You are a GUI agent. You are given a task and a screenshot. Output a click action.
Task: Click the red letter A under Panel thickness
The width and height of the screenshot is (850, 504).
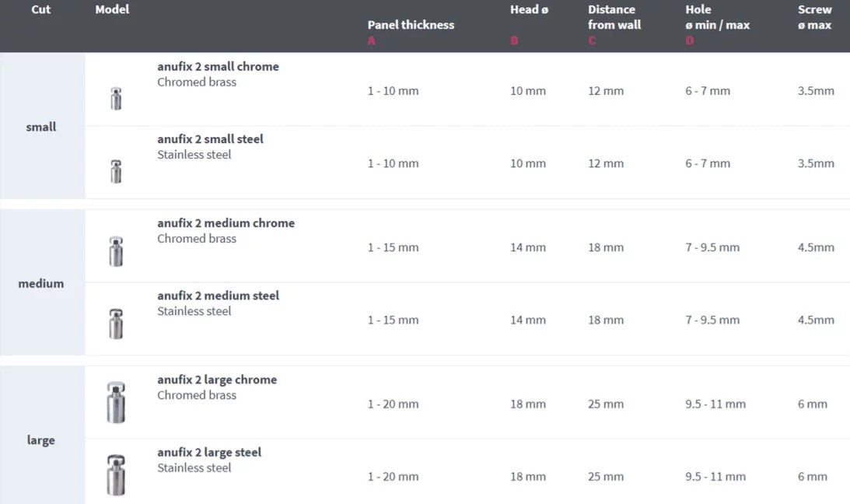[371, 40]
